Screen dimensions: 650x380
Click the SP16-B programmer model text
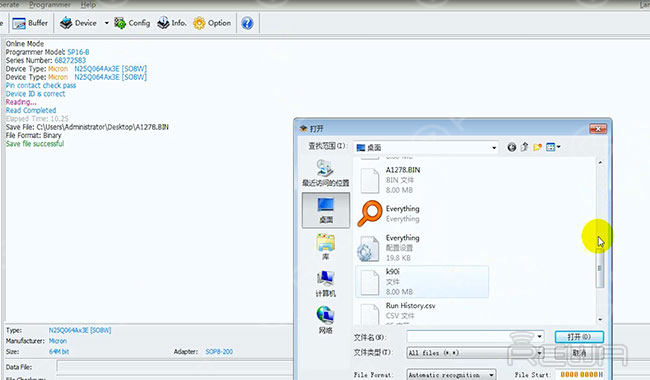(x=78, y=52)
